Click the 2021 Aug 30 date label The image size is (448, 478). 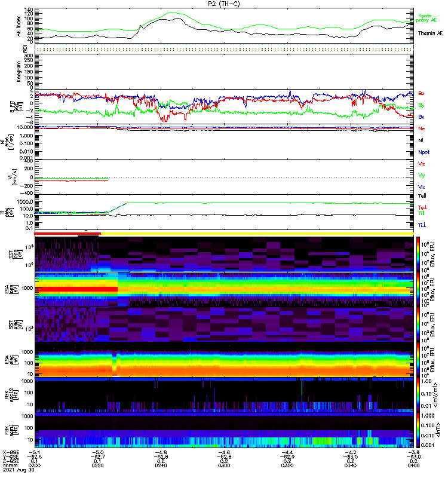coord(19,470)
